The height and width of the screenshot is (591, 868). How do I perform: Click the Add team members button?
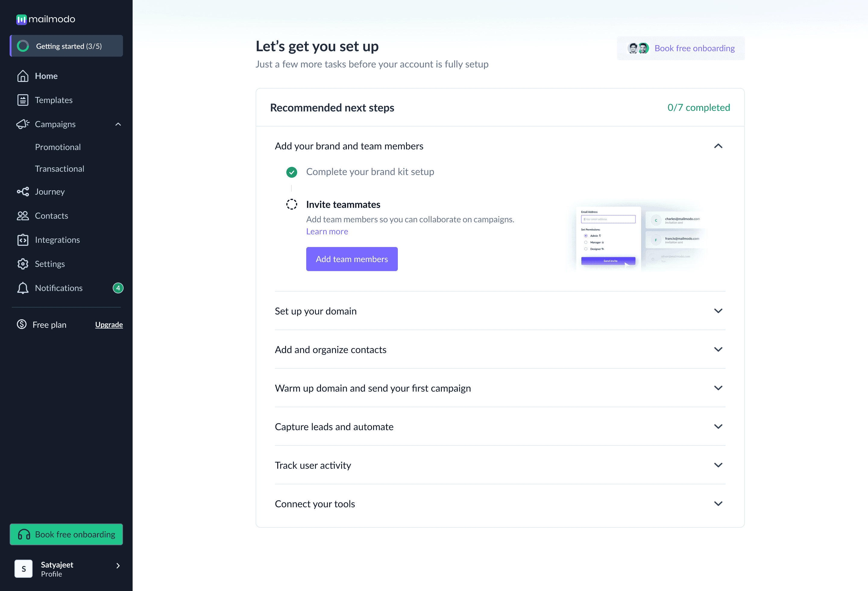pos(352,259)
